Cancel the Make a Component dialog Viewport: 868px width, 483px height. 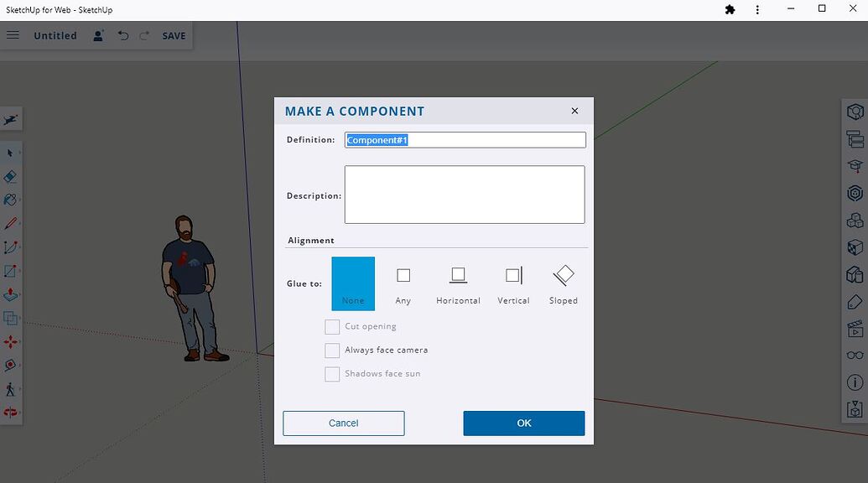(343, 423)
